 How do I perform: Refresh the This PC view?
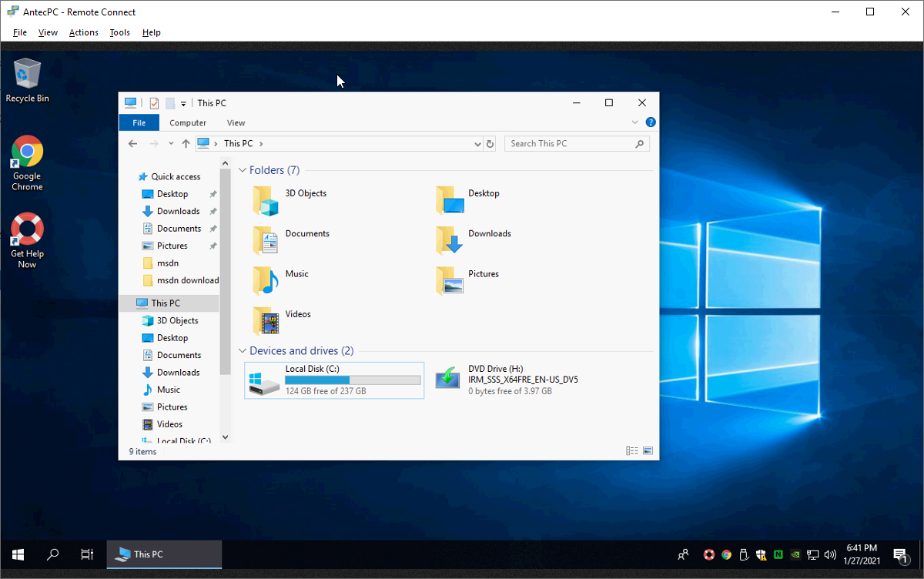490,143
